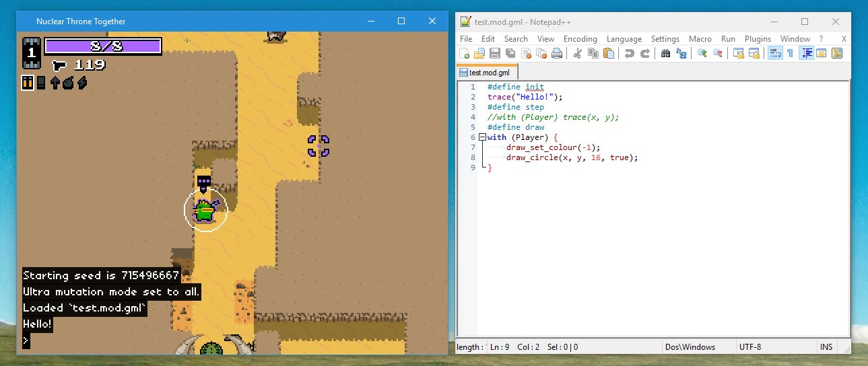The height and width of the screenshot is (366, 868).
Task: Open Find with the binoculars icon
Action: [x=665, y=54]
